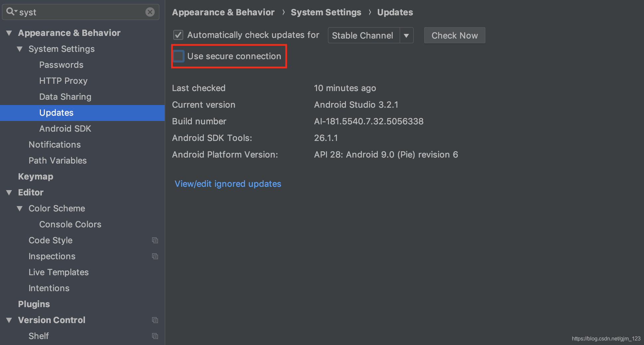
Task: Select Passwords in settings tree
Action: 61,65
